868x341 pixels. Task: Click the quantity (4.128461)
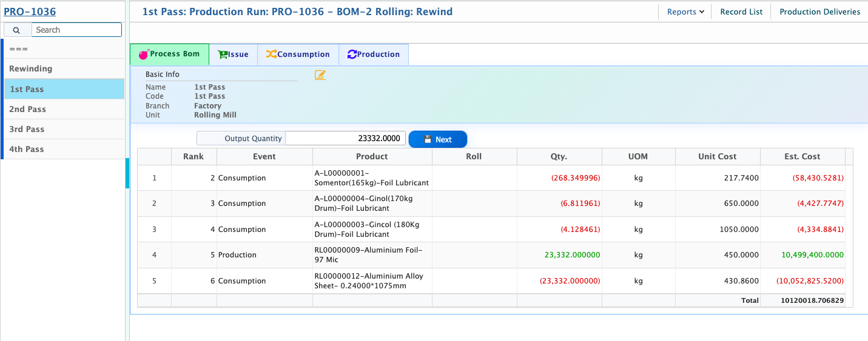580,230
